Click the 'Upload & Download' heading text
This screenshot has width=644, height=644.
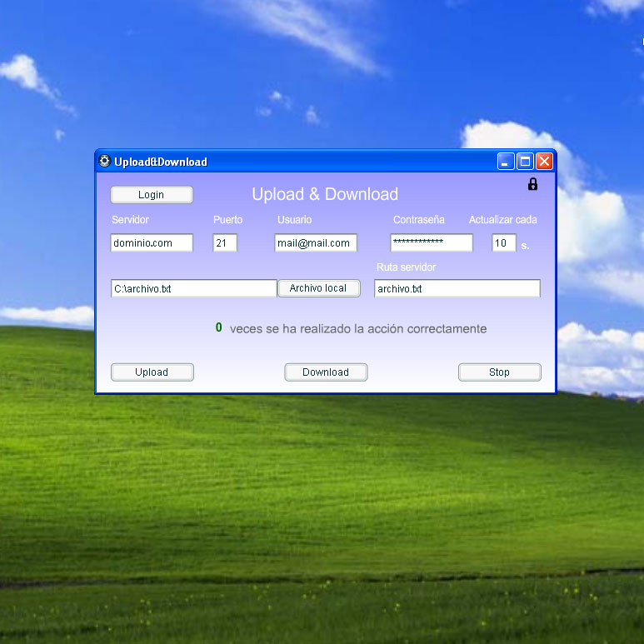[325, 194]
